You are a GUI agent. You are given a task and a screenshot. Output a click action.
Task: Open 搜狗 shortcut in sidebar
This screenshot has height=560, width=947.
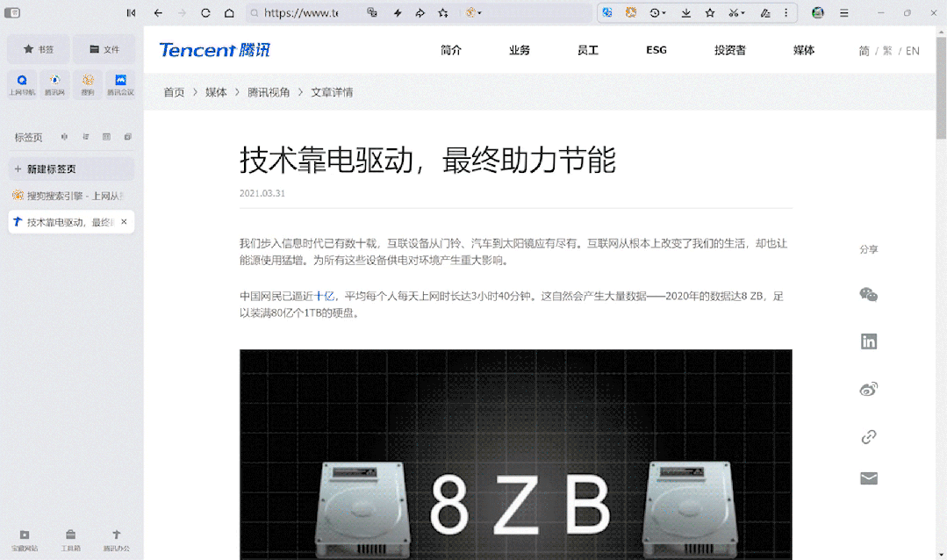tap(88, 84)
